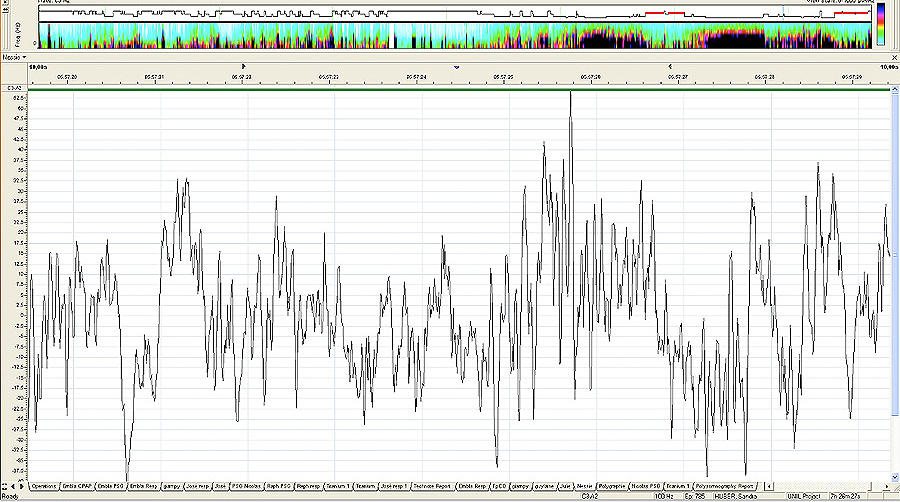Open the PSG Nicolas tab

(x=246, y=486)
